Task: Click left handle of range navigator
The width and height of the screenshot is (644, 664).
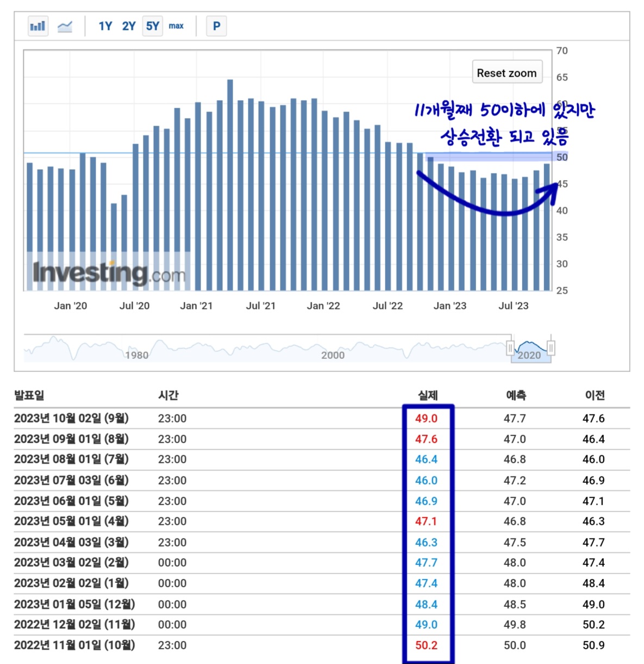Action: (510, 347)
